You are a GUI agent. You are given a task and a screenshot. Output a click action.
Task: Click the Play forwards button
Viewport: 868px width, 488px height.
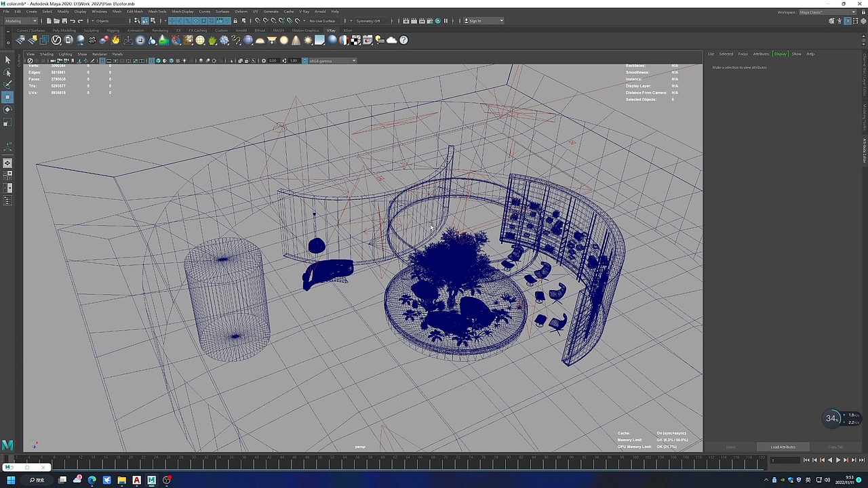coord(837,460)
